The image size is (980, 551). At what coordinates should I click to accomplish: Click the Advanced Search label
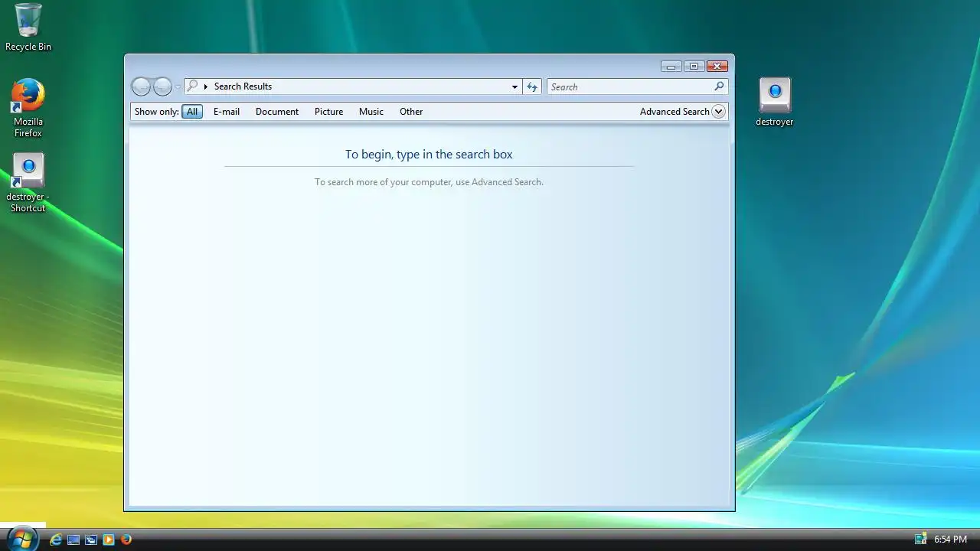click(x=675, y=112)
